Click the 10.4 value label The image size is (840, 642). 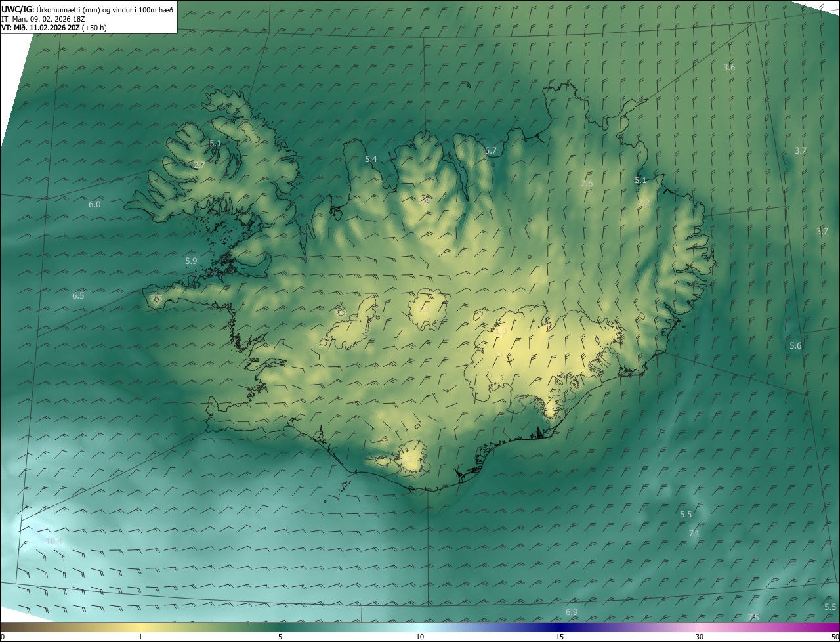tap(54, 541)
